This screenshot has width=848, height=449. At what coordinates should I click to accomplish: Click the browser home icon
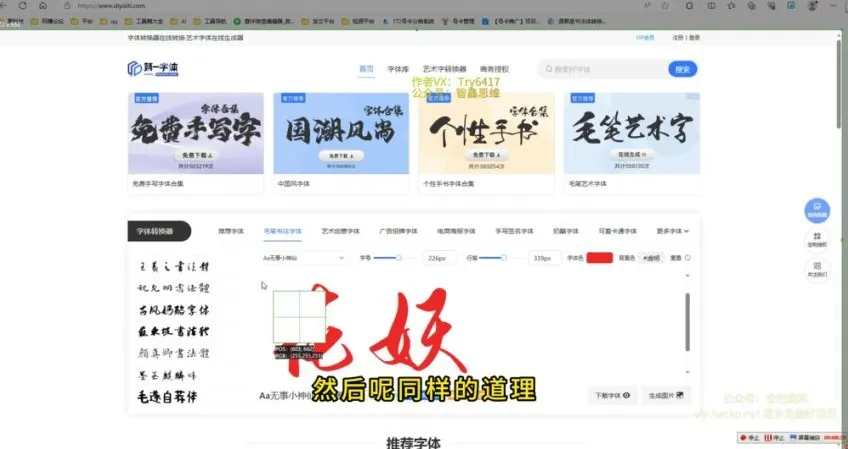43,5
